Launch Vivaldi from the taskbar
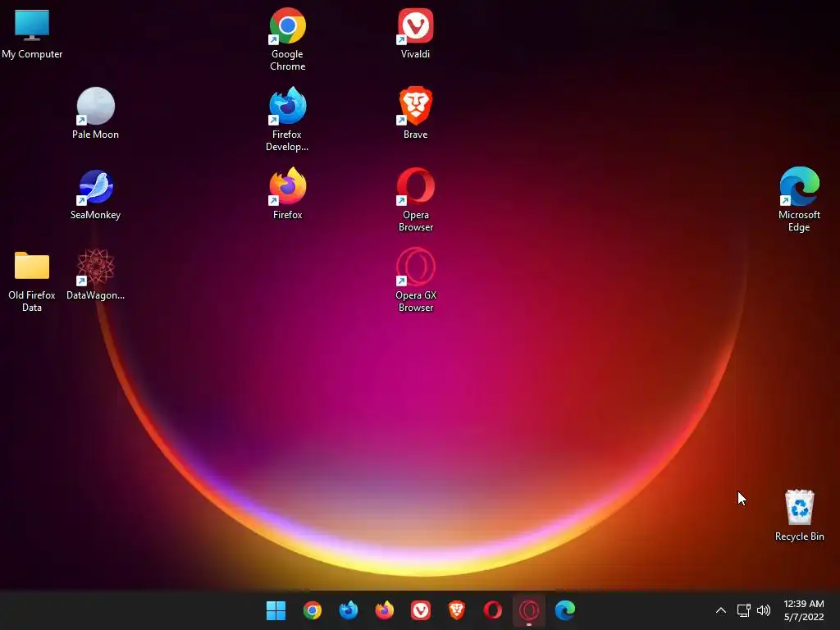This screenshot has width=840, height=630. pos(421,610)
